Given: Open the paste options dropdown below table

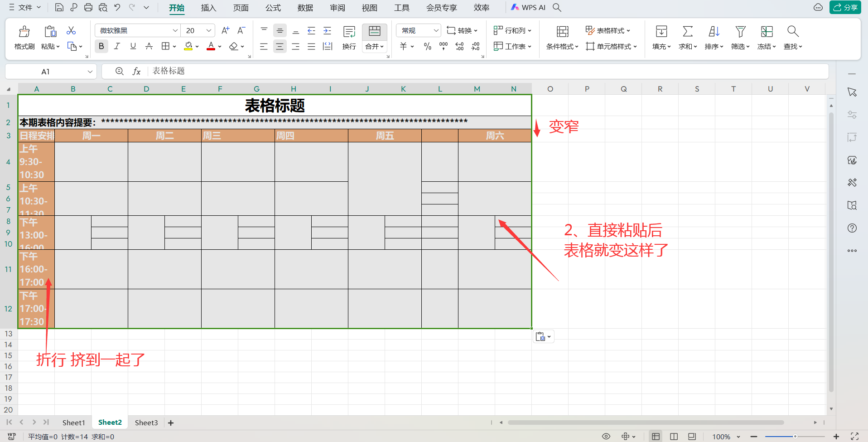Looking at the screenshot, I should [x=544, y=336].
